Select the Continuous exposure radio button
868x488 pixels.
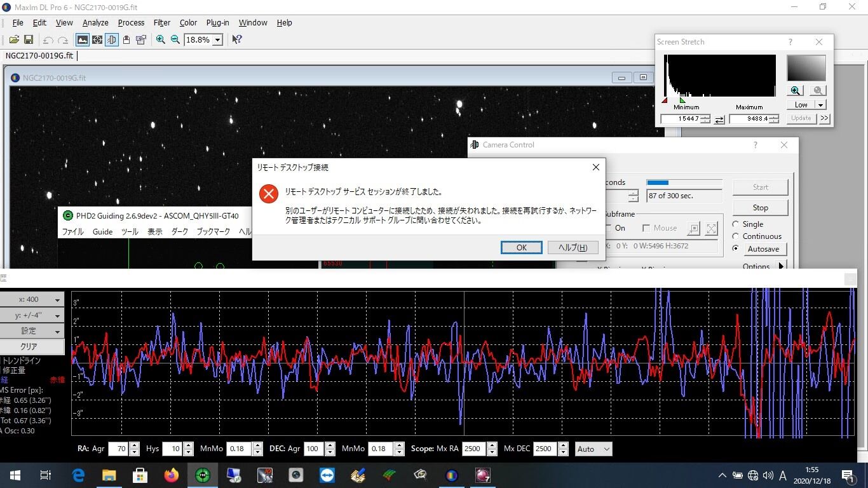(736, 236)
